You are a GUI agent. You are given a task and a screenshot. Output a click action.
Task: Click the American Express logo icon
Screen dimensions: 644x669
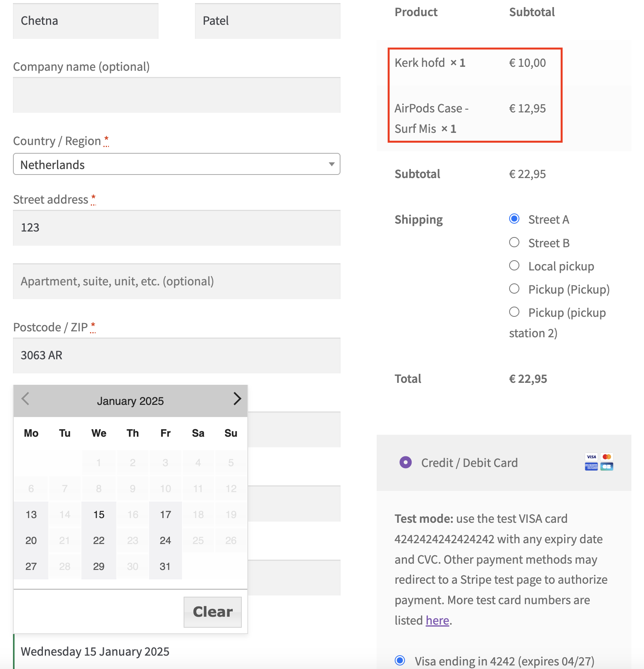591,467
